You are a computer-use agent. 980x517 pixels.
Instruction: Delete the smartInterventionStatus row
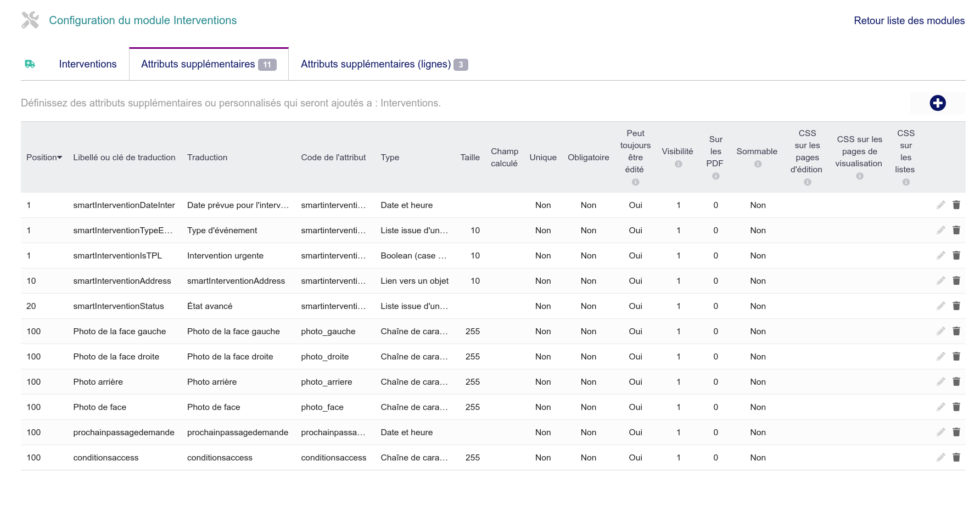956,306
